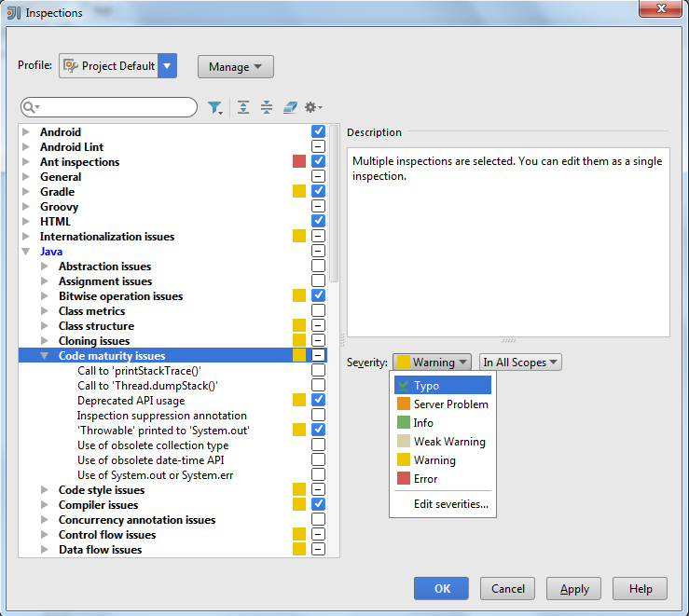Click the eraser Reset to Empty icon
The width and height of the screenshot is (689, 616).
(290, 107)
